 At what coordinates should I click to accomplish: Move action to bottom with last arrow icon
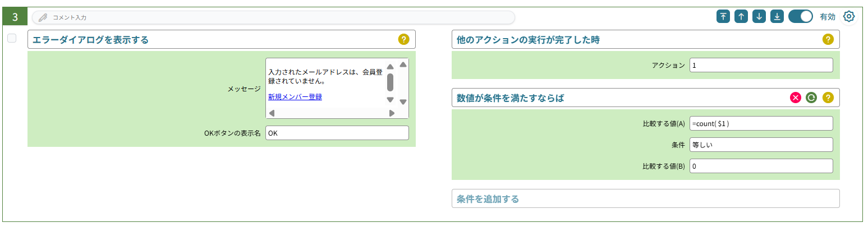(777, 16)
